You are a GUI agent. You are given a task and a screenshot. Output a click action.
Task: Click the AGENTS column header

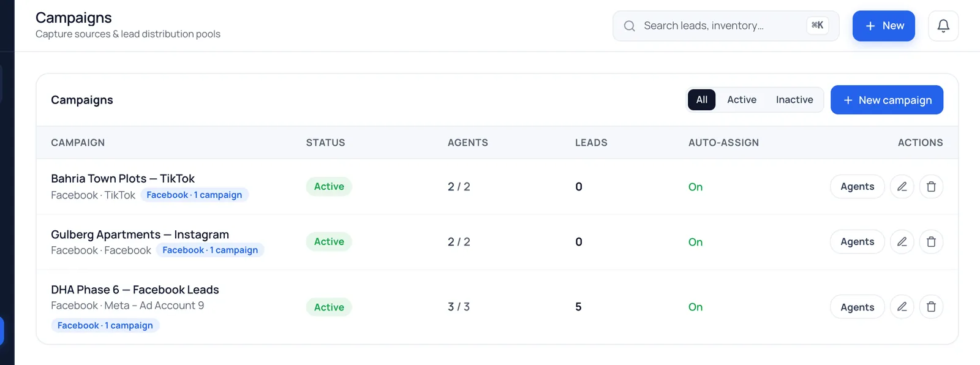468,143
